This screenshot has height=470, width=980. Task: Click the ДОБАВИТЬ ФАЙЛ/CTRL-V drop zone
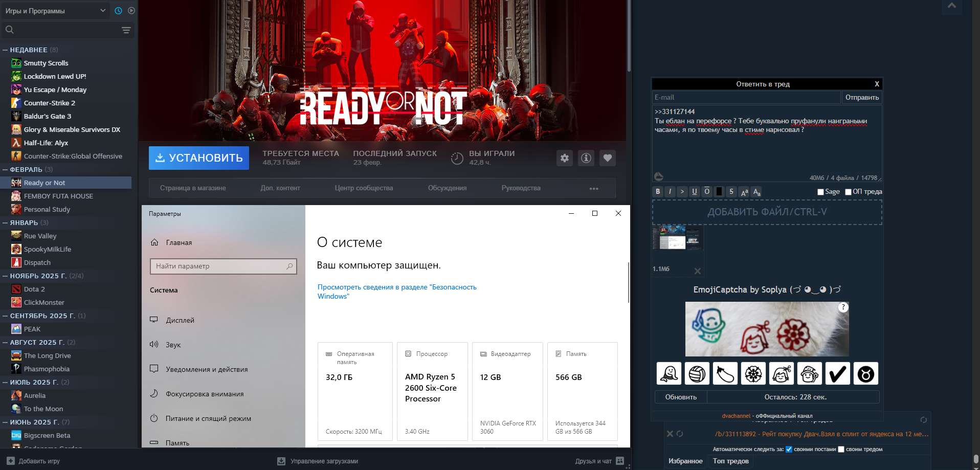click(x=767, y=212)
